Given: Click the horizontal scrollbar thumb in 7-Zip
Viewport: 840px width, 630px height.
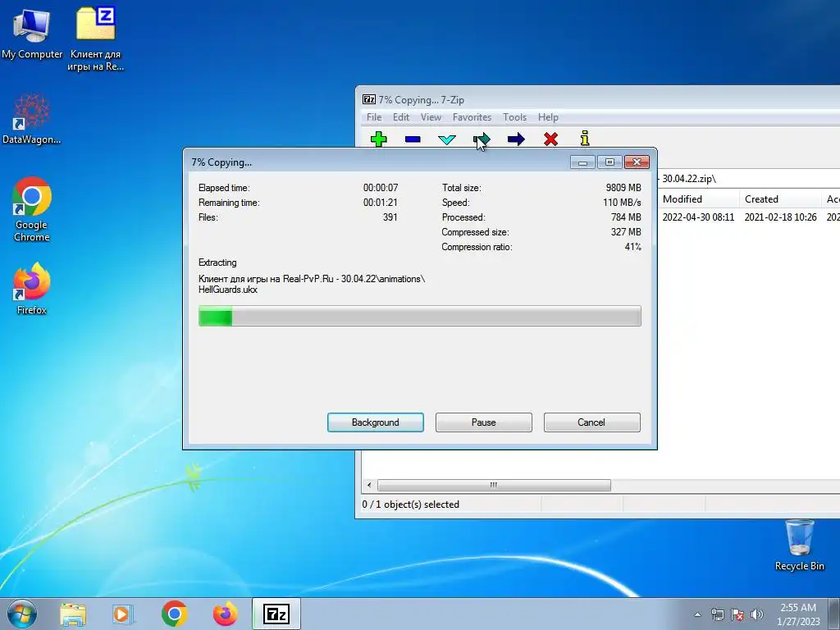Looking at the screenshot, I should click(x=494, y=486).
